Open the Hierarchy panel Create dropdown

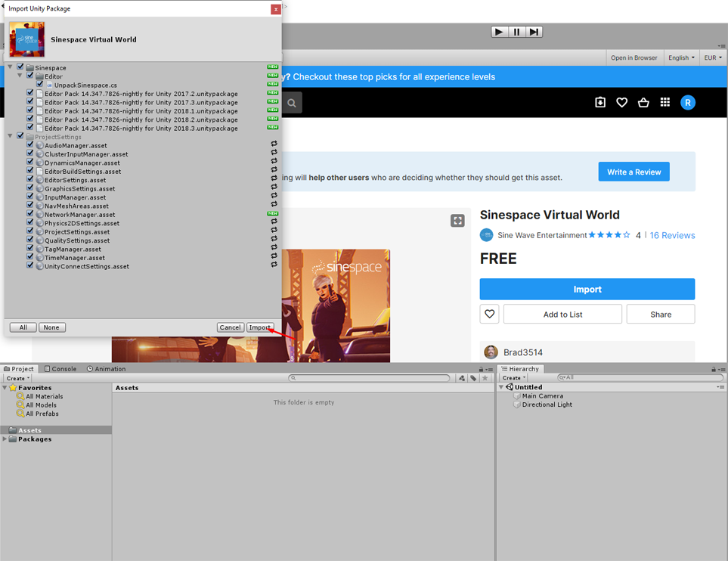tap(513, 378)
